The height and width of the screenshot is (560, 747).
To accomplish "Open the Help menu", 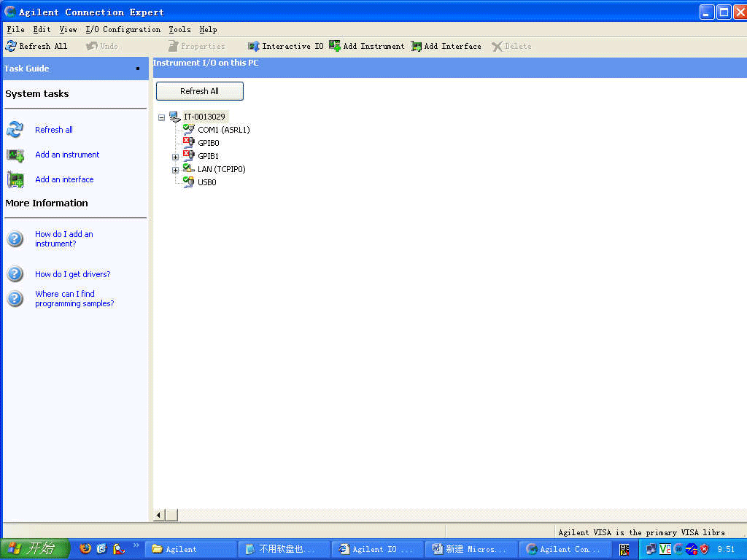I will point(208,29).
